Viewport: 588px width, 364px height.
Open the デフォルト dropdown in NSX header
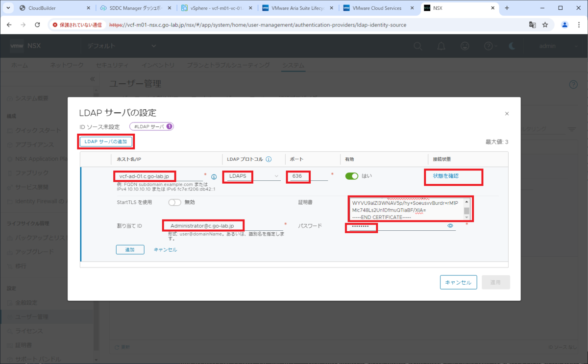coord(122,46)
